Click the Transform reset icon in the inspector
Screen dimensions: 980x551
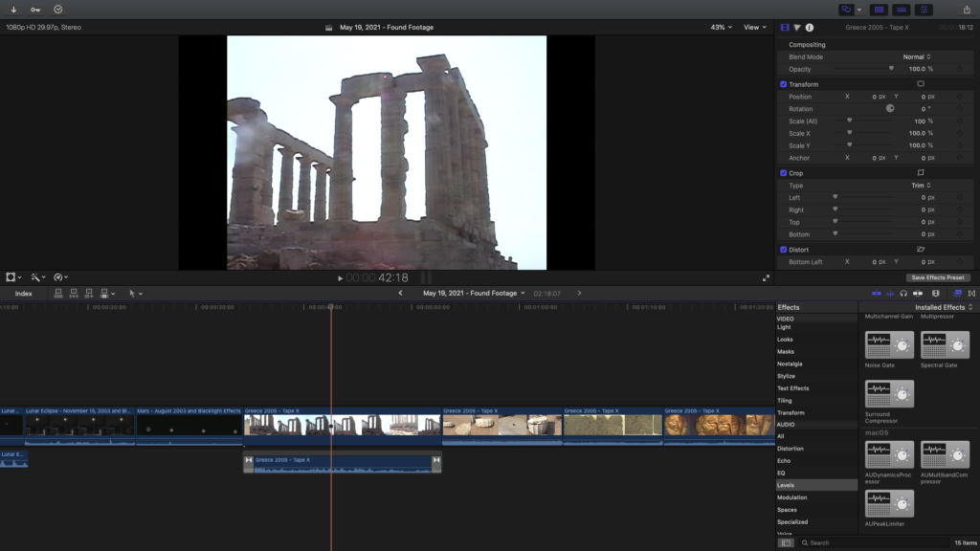coord(921,84)
